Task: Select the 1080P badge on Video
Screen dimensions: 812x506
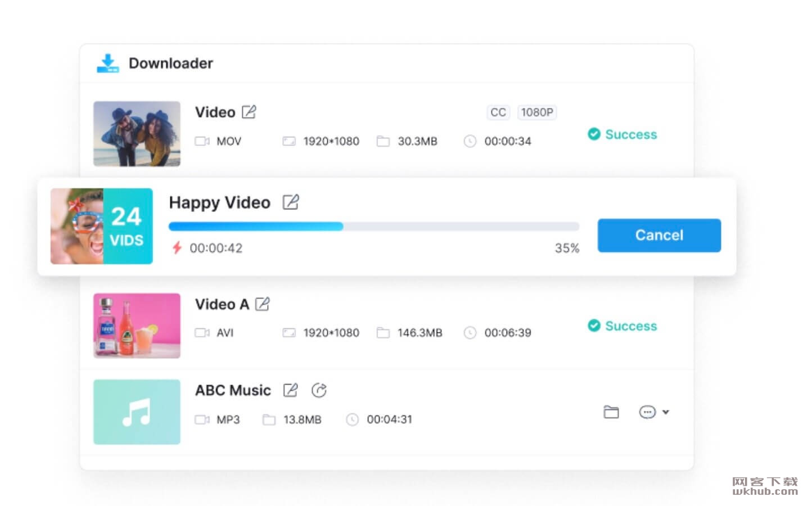Action: 537,112
